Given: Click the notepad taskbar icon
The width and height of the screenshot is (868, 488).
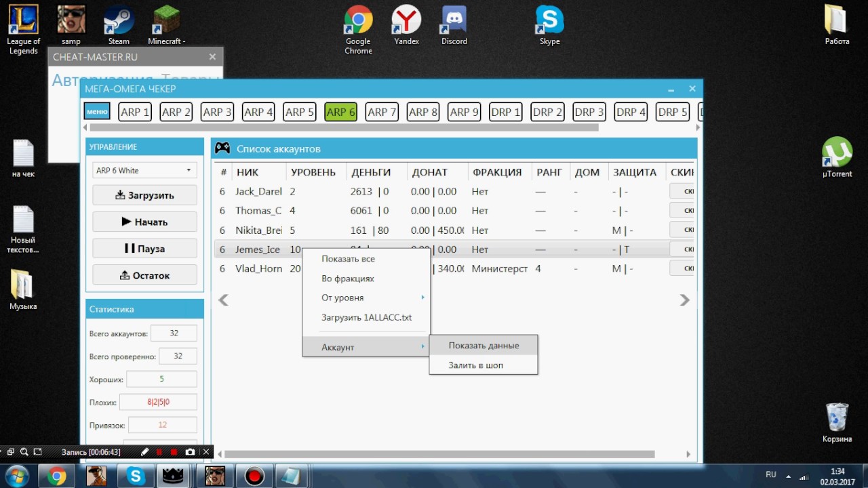Looking at the screenshot, I should (292, 476).
